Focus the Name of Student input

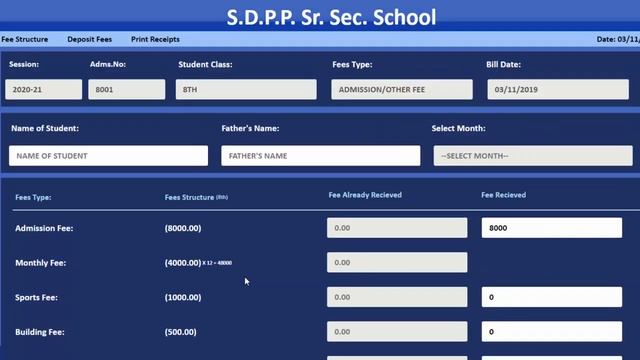click(x=109, y=156)
